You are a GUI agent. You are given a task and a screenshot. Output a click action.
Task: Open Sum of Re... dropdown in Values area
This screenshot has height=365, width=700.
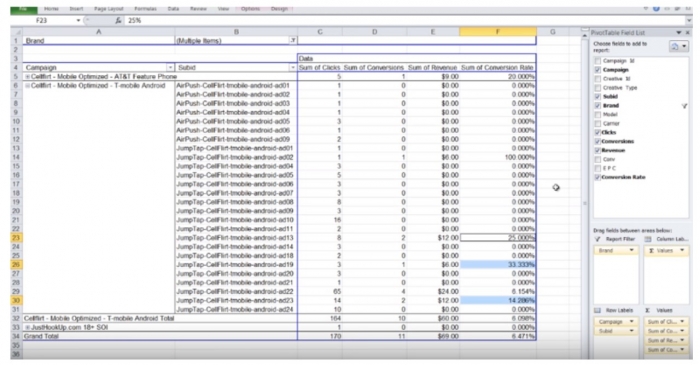(682, 340)
